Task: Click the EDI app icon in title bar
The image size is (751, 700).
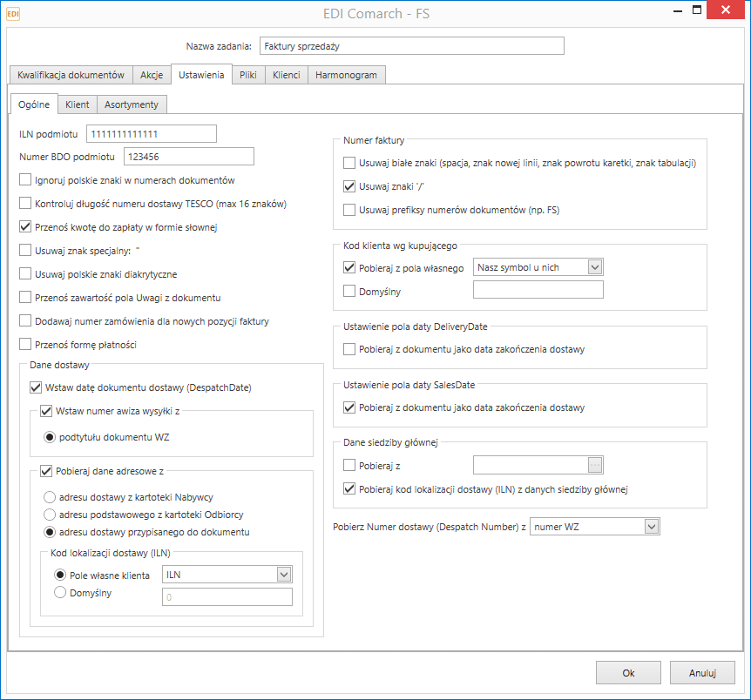Action: coord(13,14)
